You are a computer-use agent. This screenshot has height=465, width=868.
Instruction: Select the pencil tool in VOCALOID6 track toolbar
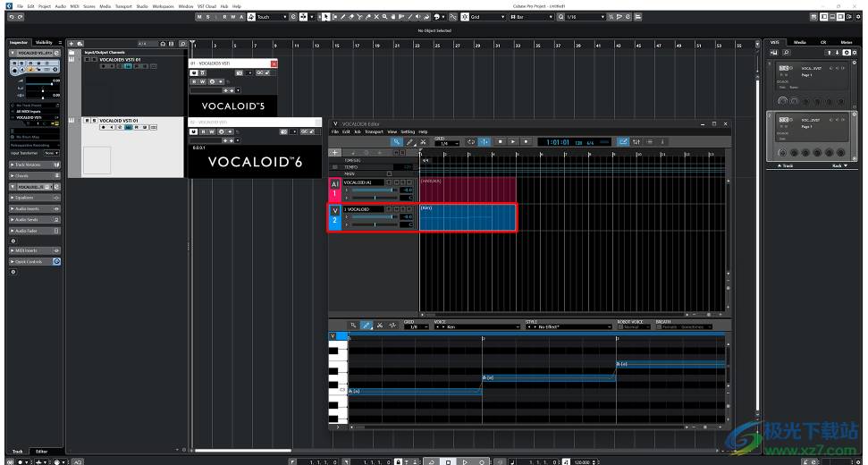click(x=410, y=141)
